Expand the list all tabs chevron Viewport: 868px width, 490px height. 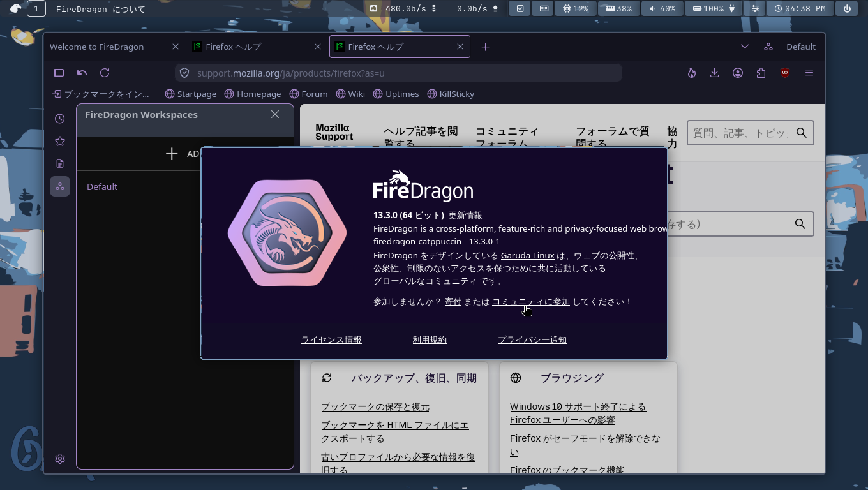point(745,47)
